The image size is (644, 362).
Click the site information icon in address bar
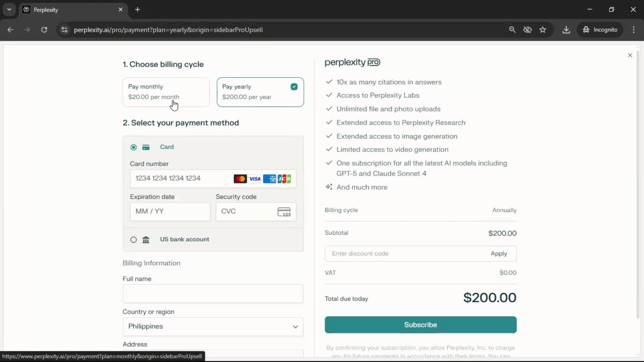click(64, 30)
